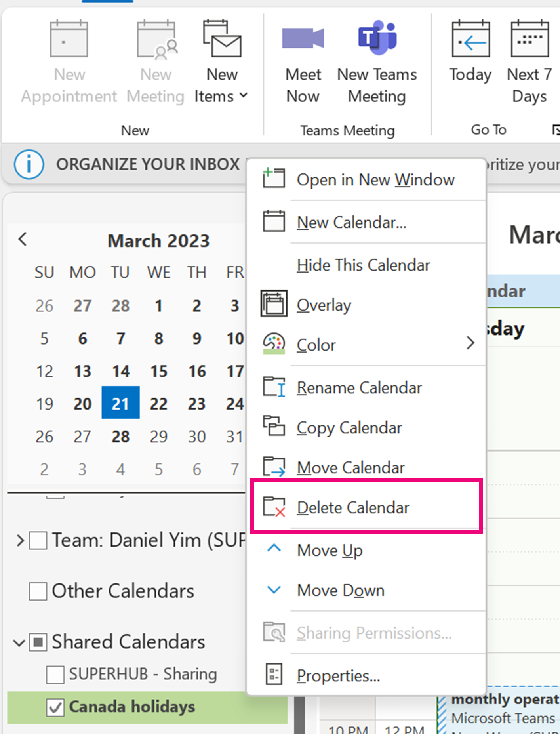Screen dimensions: 560x734
Task: Expand the Team: Daniel Yim group
Action: click(x=20, y=540)
